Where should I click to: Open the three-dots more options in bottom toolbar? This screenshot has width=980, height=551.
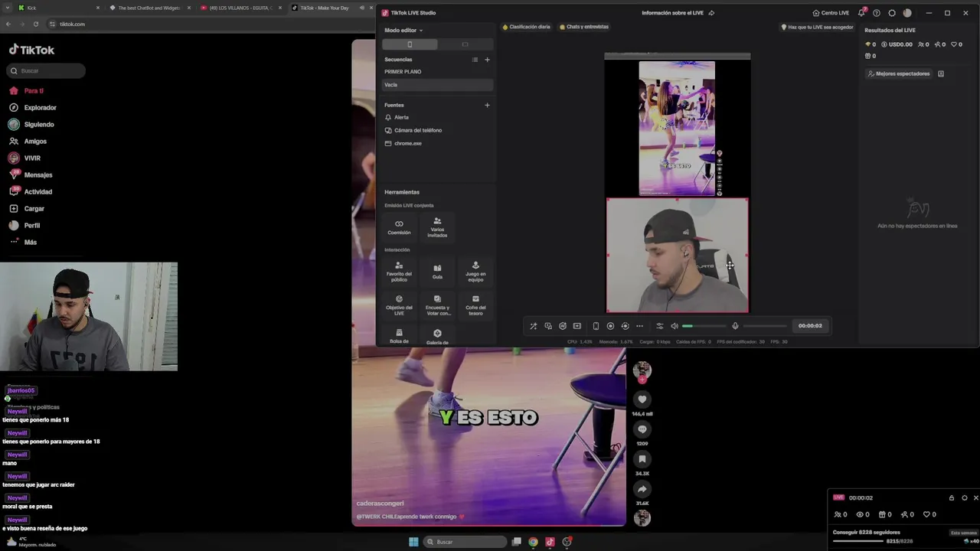(639, 326)
